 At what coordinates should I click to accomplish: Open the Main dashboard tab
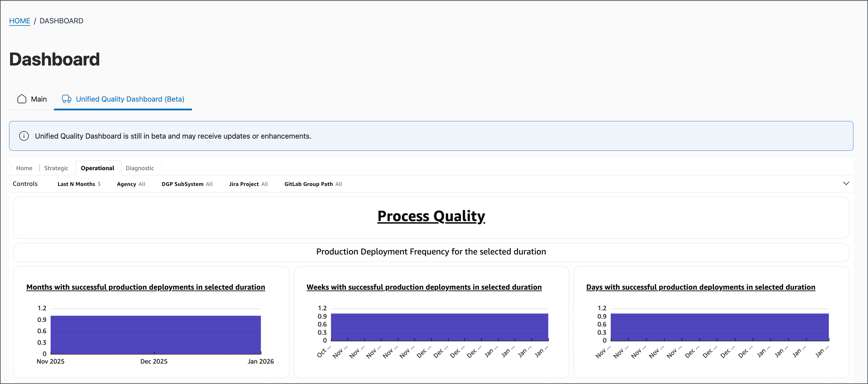32,99
